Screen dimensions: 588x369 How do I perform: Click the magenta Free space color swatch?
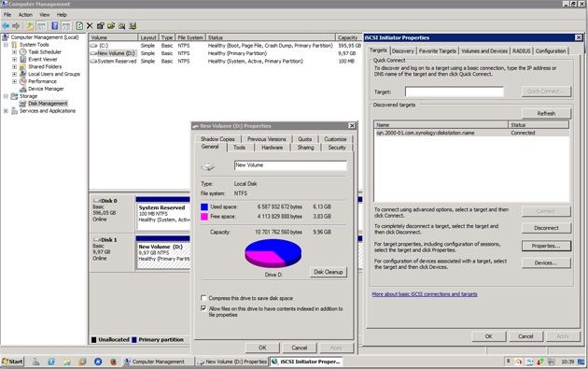point(204,217)
